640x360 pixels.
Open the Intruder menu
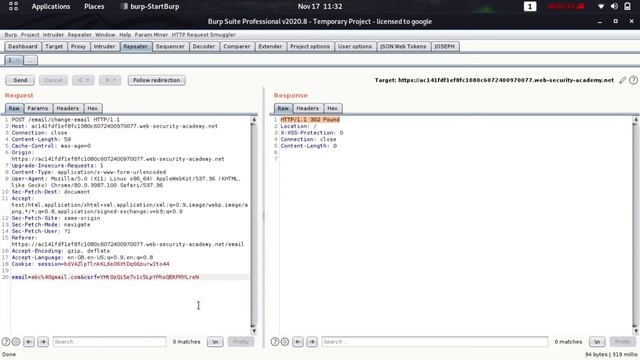click(x=53, y=35)
